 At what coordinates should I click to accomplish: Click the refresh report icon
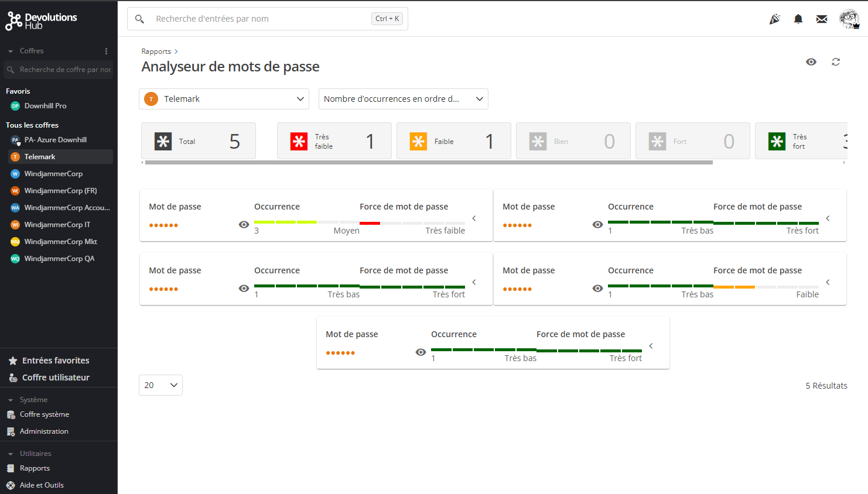[836, 61]
